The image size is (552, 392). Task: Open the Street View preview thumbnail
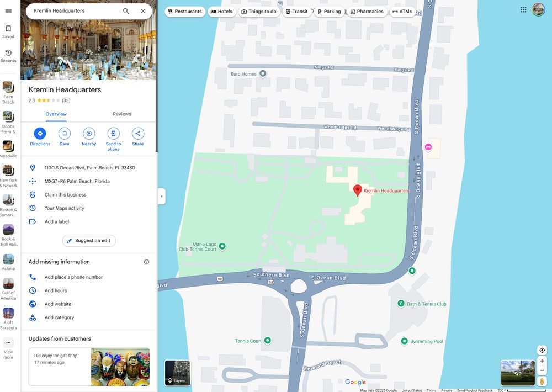point(518,373)
